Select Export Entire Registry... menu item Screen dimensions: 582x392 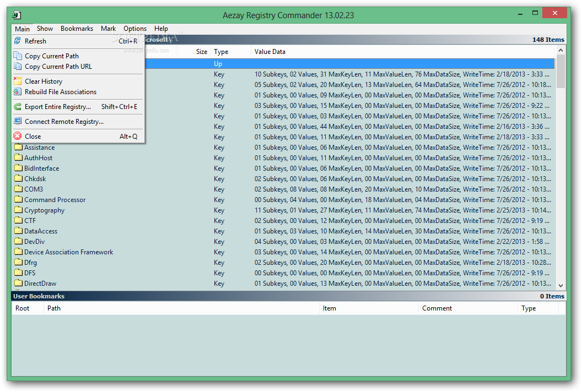[x=78, y=106]
